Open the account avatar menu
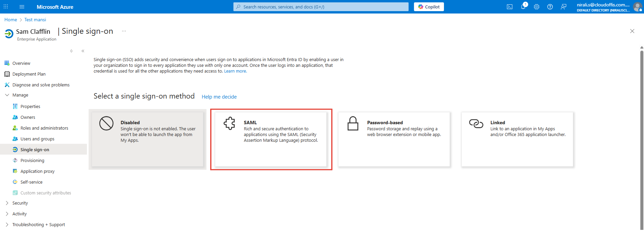 pyautogui.click(x=637, y=7)
